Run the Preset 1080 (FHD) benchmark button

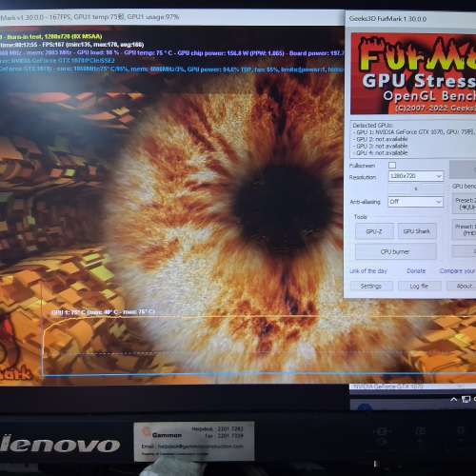(465, 229)
